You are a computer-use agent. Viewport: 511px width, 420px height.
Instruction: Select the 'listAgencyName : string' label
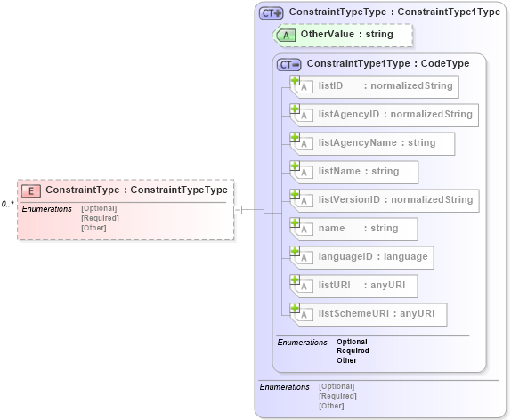coord(377,142)
